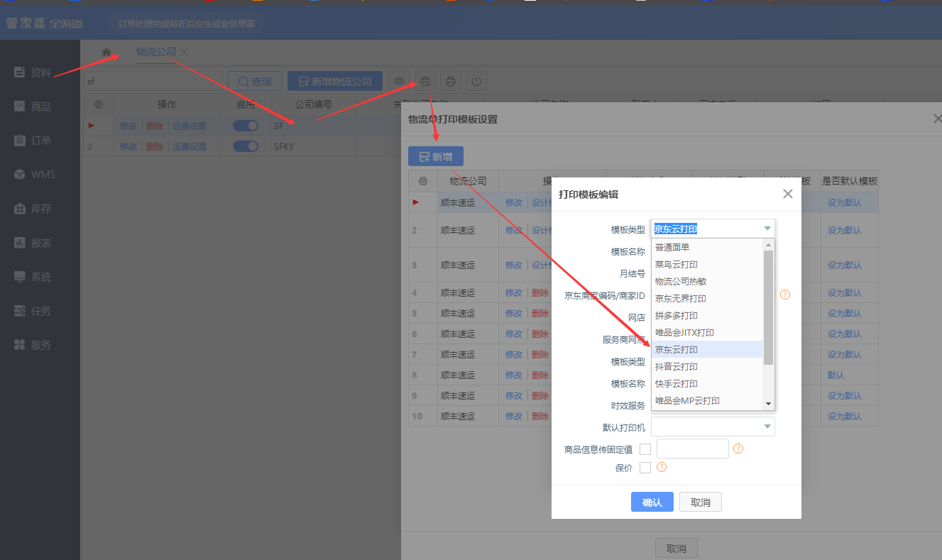The width and height of the screenshot is (942, 560).
Task: Check the 保价 checkbox
Action: pyautogui.click(x=645, y=467)
